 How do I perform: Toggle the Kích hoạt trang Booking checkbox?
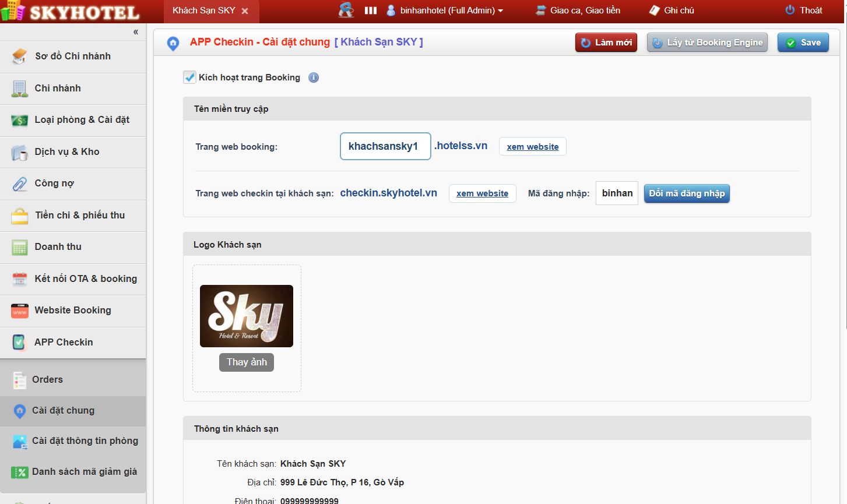[189, 77]
